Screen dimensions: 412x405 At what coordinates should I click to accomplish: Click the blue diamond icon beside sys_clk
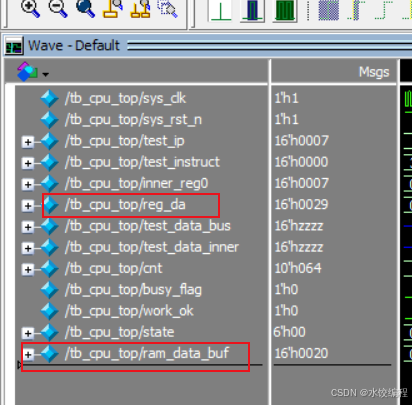coord(50,99)
